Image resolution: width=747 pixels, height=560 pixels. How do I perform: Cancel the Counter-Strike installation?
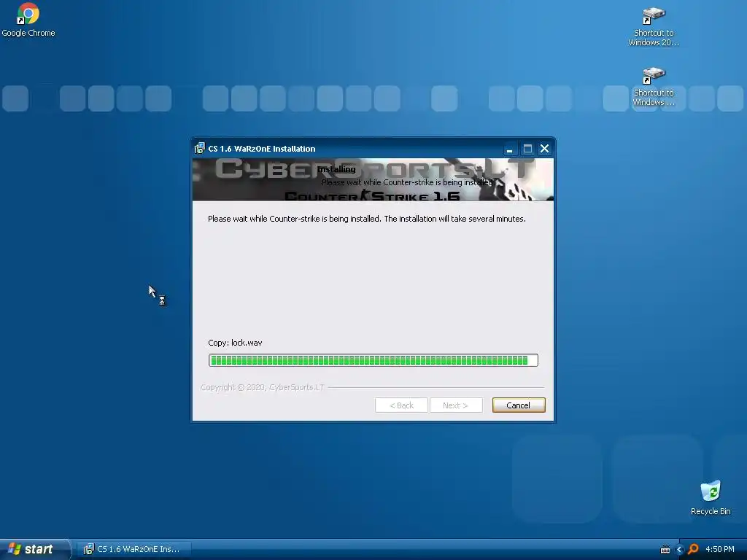519,405
